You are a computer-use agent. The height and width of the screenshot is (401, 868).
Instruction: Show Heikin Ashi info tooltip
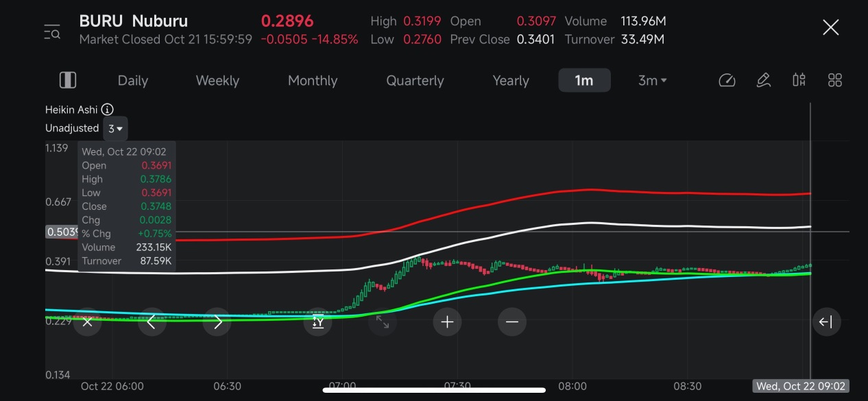[x=108, y=110]
